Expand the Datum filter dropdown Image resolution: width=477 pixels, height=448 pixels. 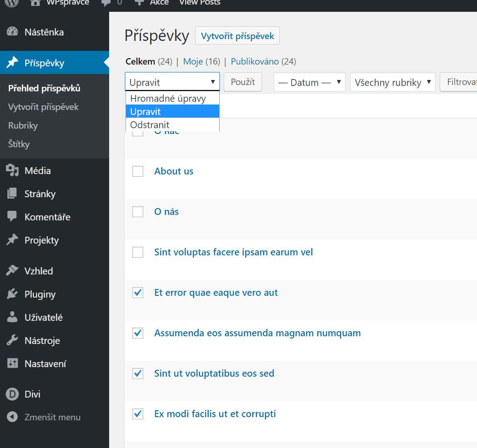coord(309,82)
